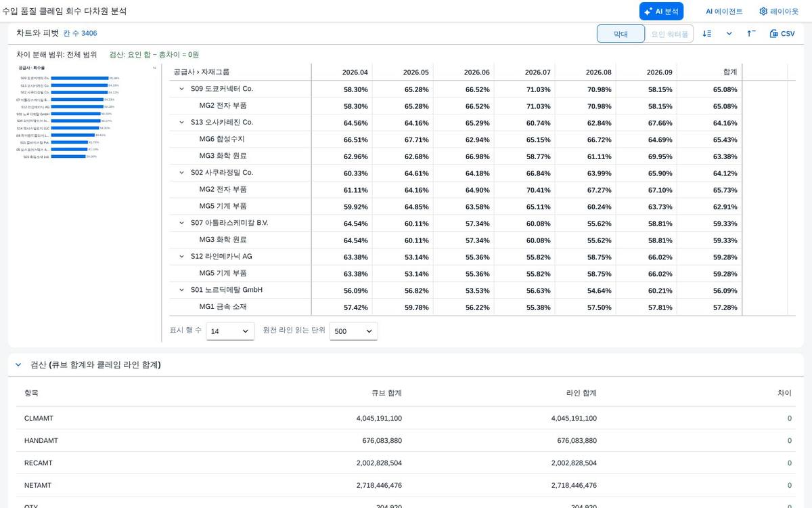
Task: Click the 검산: 요인 합 check text
Action: click(154, 54)
